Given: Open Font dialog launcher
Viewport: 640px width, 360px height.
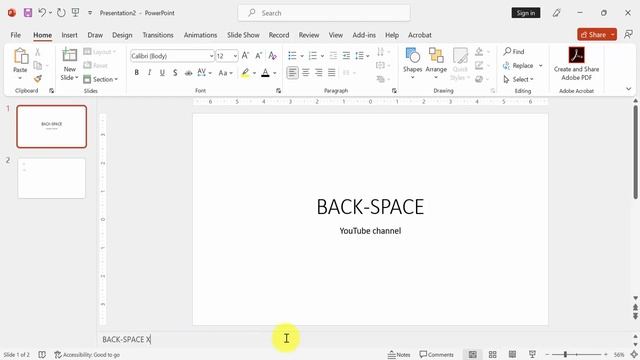Looking at the screenshot, I should click(278, 91).
